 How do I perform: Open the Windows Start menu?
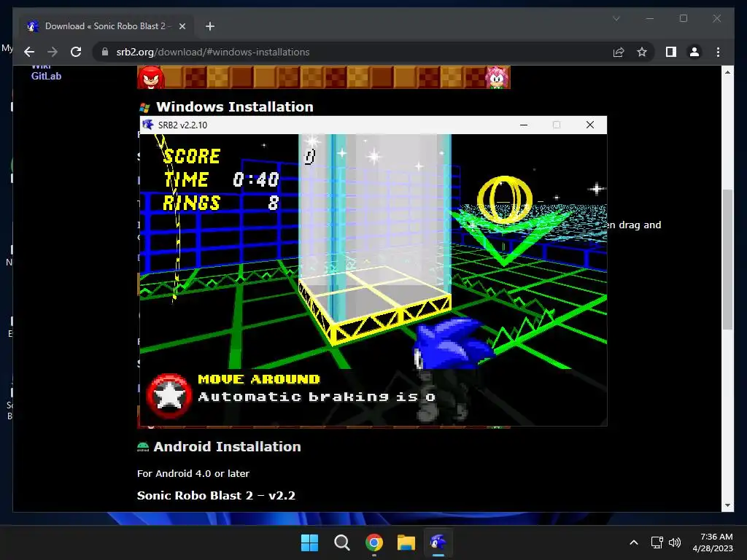(309, 542)
